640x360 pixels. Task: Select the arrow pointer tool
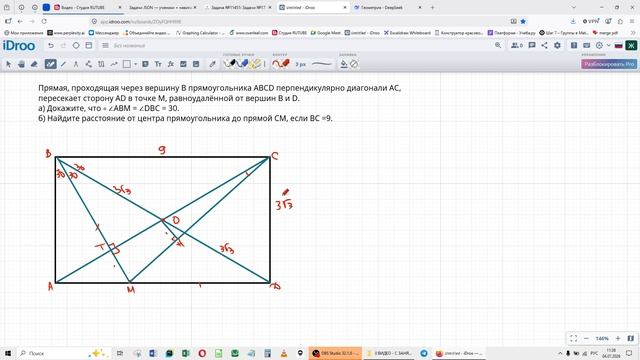pos(9,64)
